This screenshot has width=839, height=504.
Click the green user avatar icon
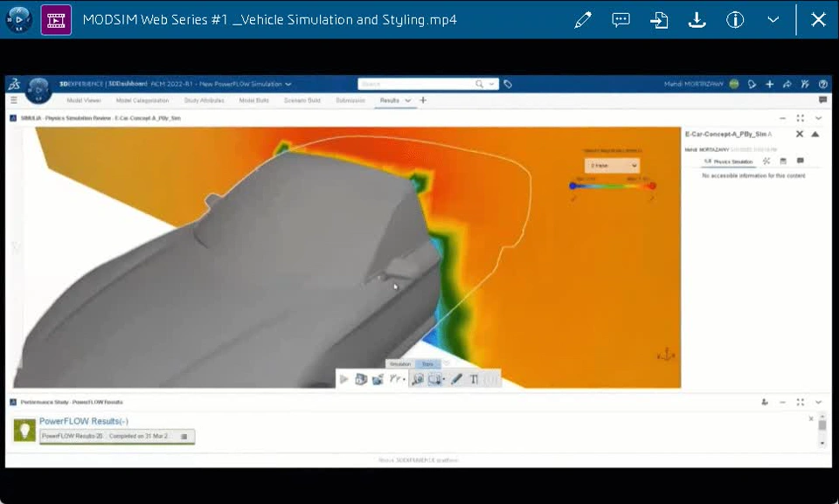(734, 84)
